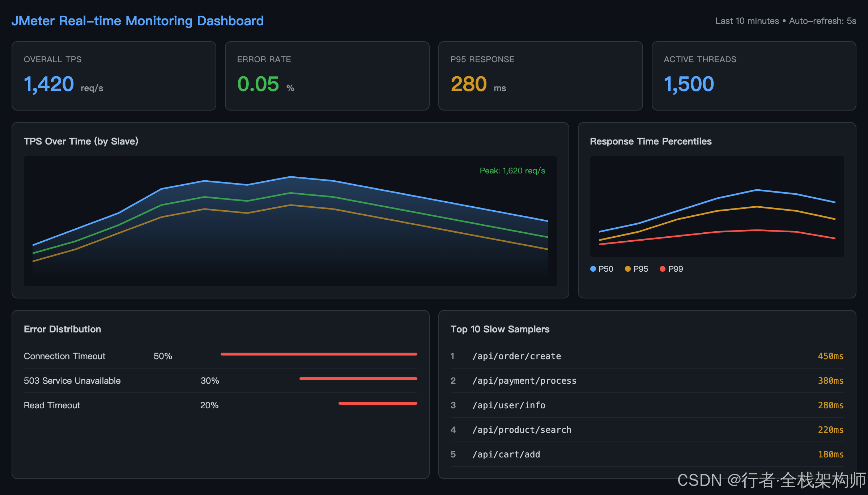This screenshot has width=868, height=495.
Task: Click the Error Distribution heading
Action: coord(62,329)
